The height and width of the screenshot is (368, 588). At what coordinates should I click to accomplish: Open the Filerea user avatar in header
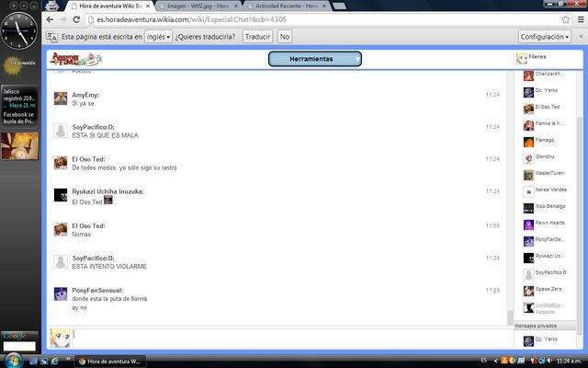(x=521, y=58)
